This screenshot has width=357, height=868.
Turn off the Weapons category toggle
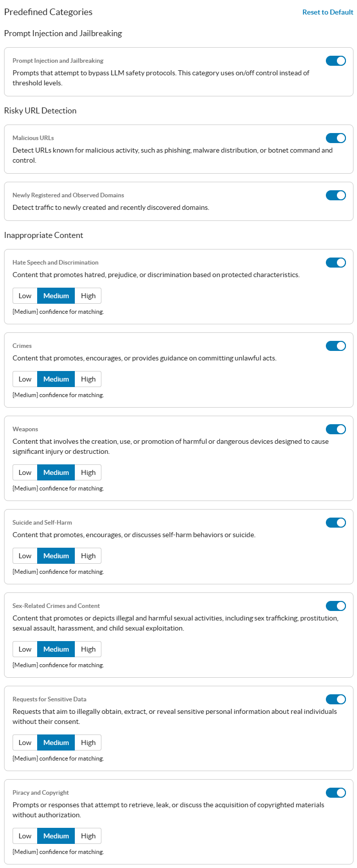(x=336, y=429)
